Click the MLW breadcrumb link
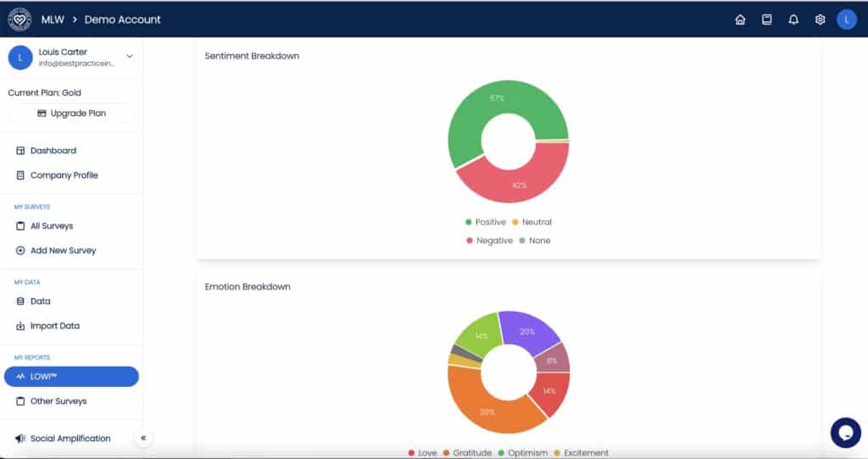The image size is (868, 459). pos(53,20)
